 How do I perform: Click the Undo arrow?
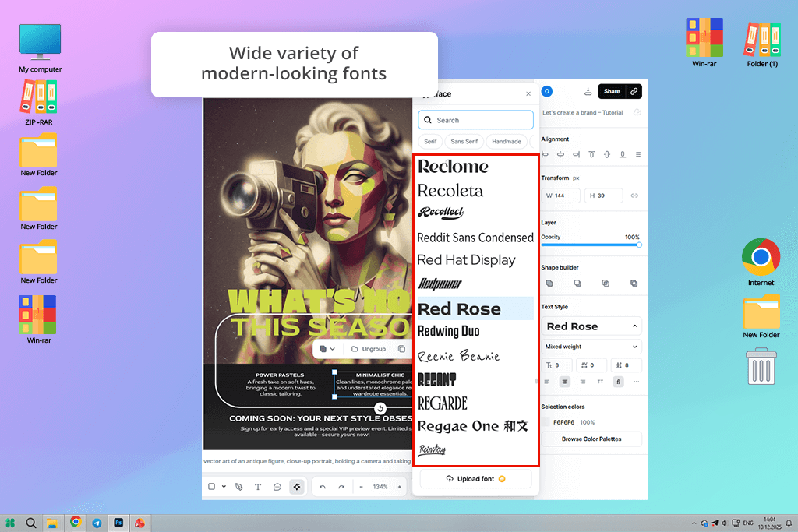[x=322, y=487]
